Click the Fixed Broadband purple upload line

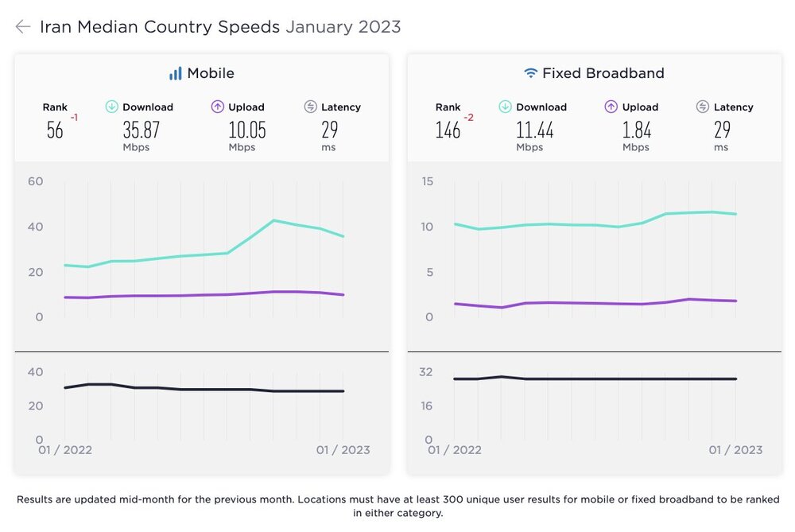pyautogui.click(x=596, y=303)
